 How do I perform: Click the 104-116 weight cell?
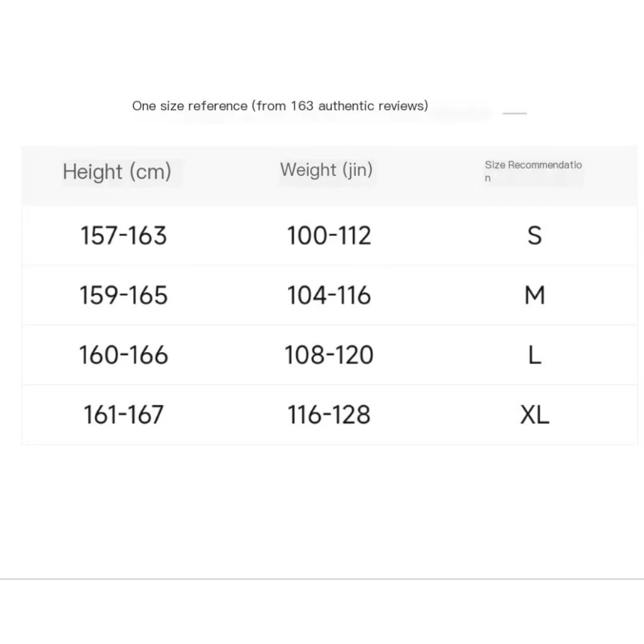pos(329,296)
